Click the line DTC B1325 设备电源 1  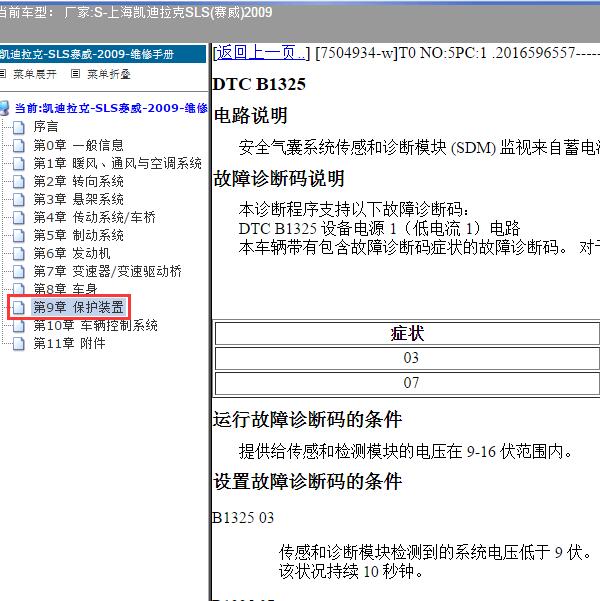[x=379, y=229]
